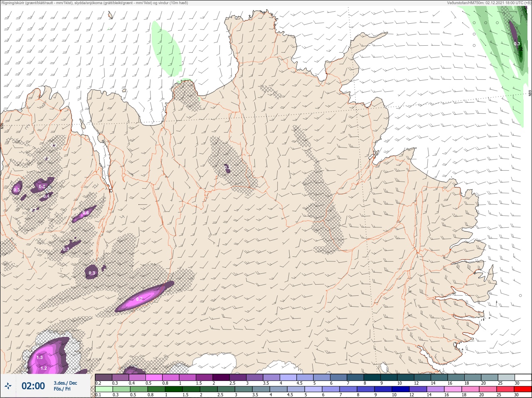Image resolution: width=532 pixels, height=398 pixels.
Task: Click the '3.des./ Dec' date label
Action: [x=65, y=383]
